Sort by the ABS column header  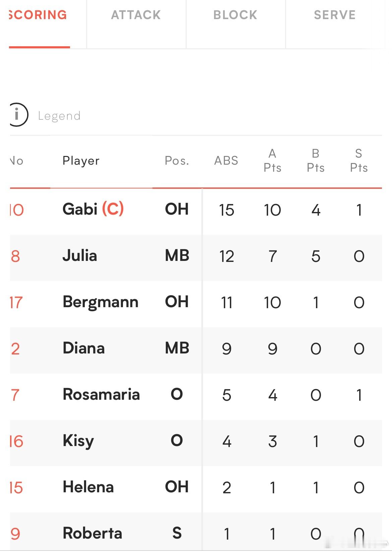click(x=226, y=161)
